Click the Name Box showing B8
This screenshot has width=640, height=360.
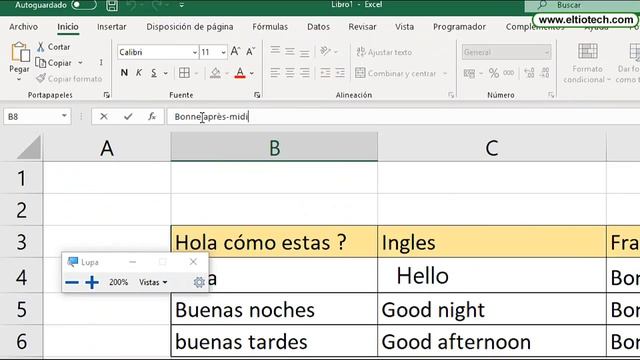tap(32, 117)
